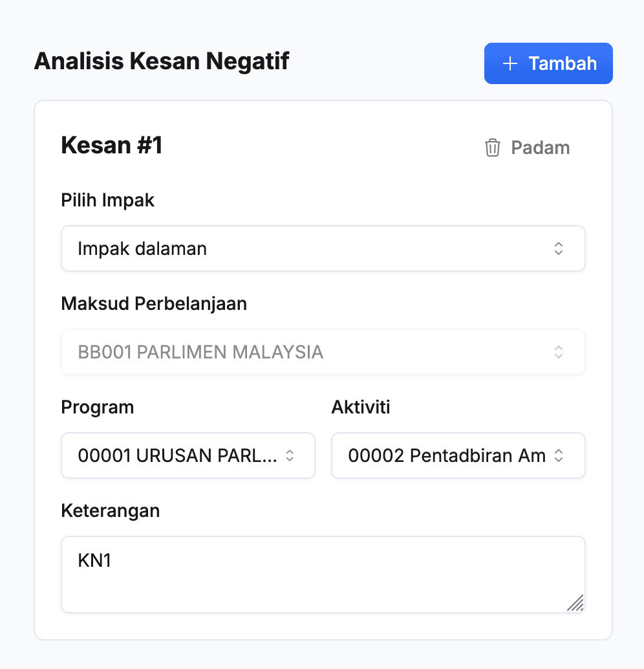Click the resize handle of Keterangan textarea
Screen dimensions: 644x669
coord(575,603)
